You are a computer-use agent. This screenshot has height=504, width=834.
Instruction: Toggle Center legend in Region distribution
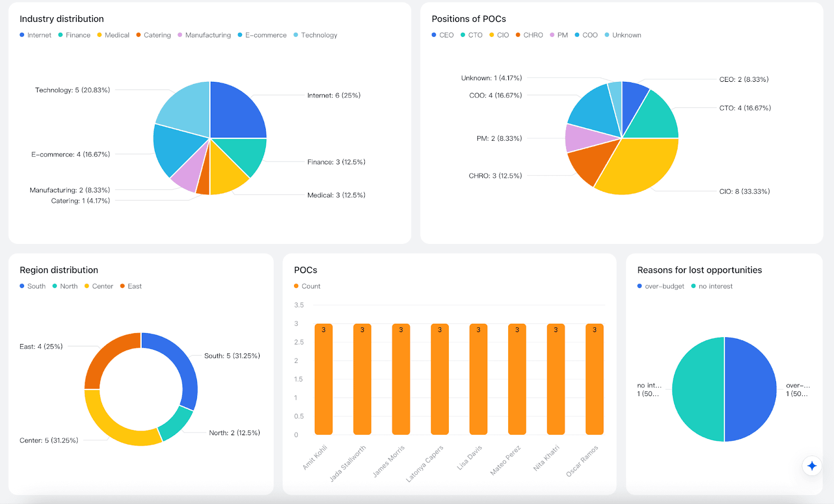[x=99, y=286]
